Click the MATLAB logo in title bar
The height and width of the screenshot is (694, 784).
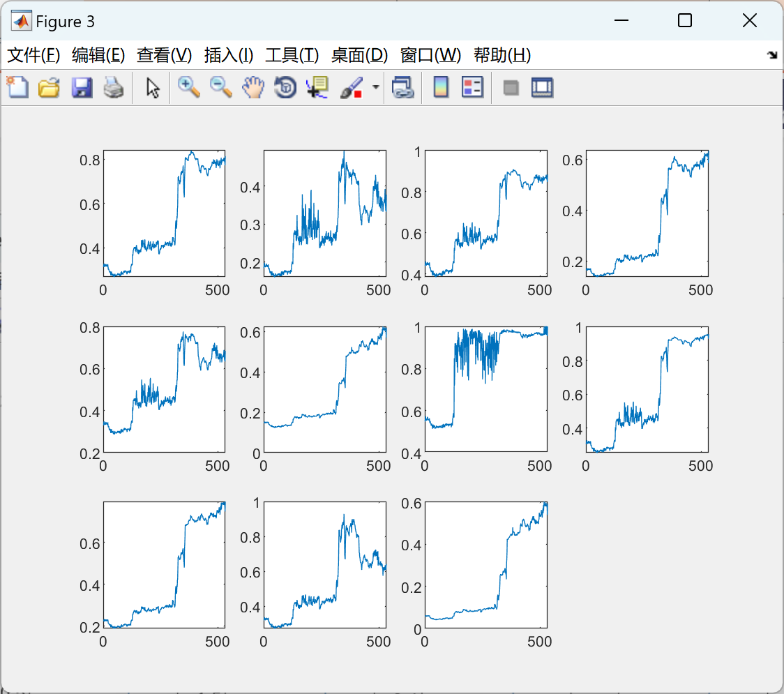click(21, 21)
